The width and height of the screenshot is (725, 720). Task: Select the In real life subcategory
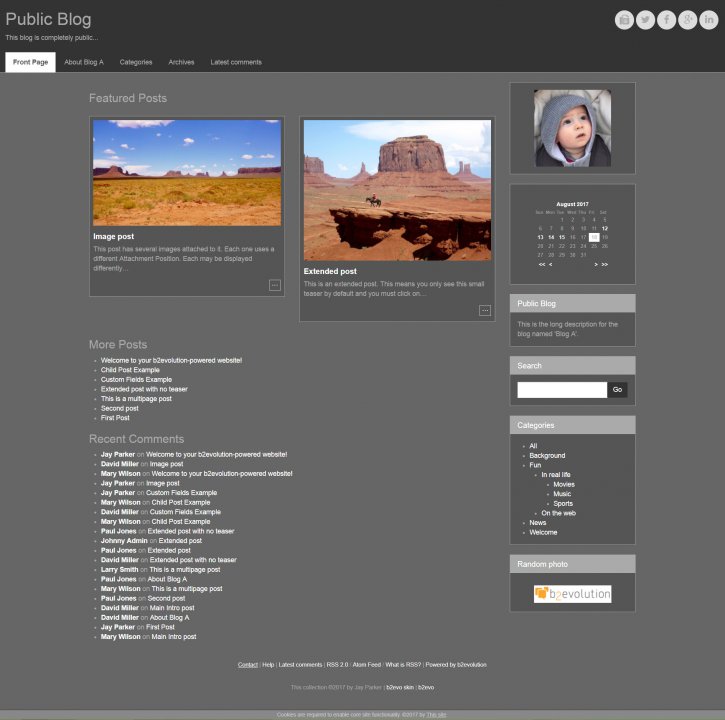point(556,475)
